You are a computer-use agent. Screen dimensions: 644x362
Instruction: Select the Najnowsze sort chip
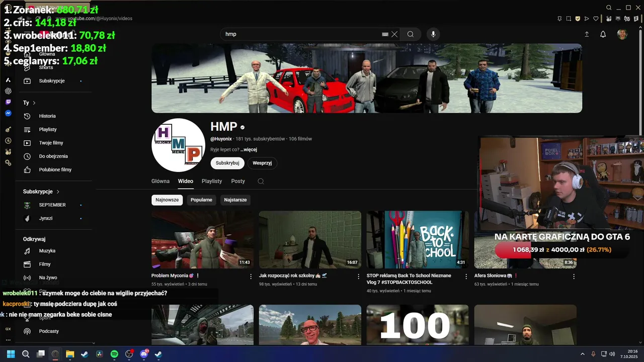pos(167,200)
